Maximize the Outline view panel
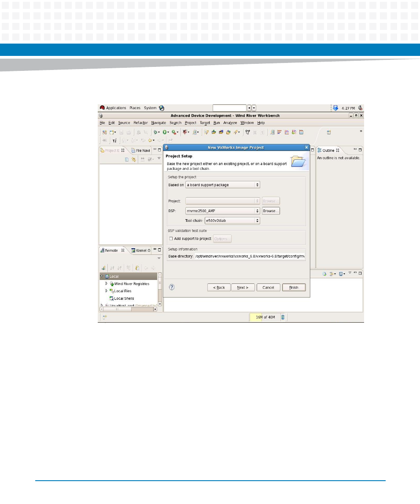Screen dimensions: 420x504 click(x=360, y=150)
